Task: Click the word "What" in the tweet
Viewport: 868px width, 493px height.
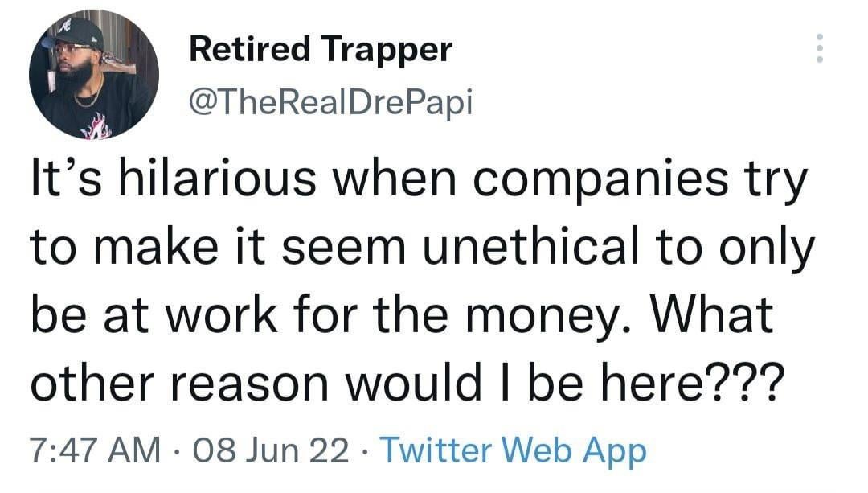Action: [x=710, y=316]
